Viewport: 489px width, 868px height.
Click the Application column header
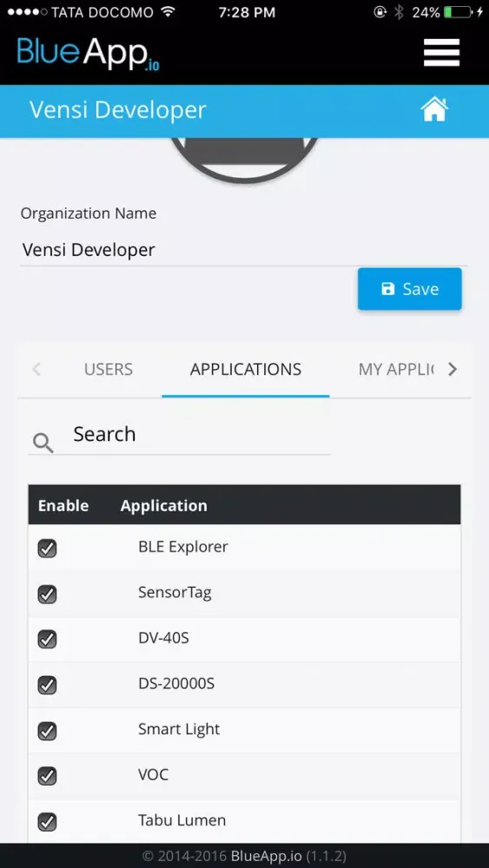[164, 505]
